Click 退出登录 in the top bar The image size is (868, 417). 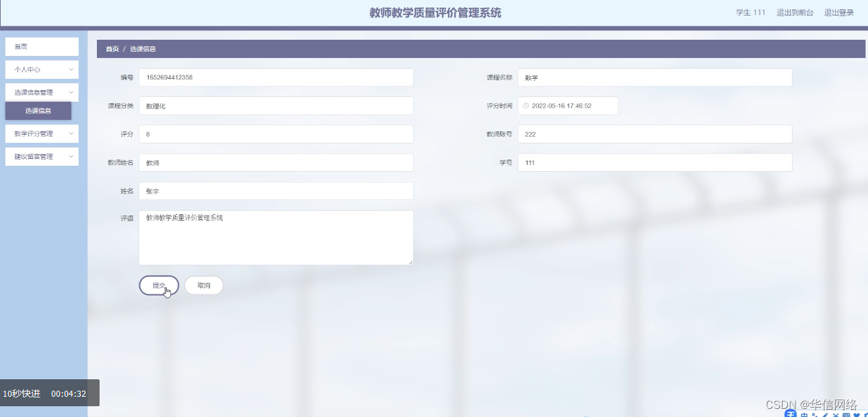point(838,12)
